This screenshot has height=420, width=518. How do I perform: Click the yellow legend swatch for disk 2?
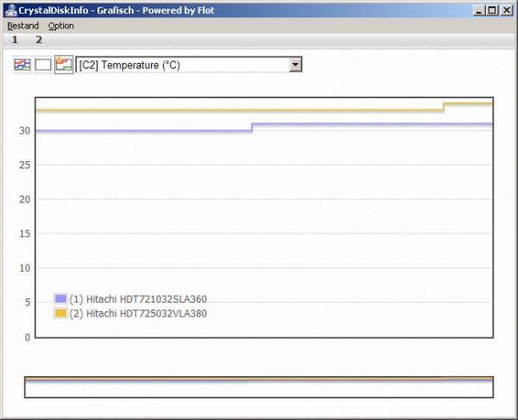tap(60, 313)
